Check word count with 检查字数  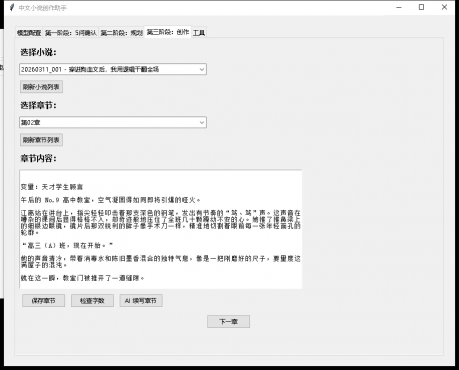(x=92, y=301)
